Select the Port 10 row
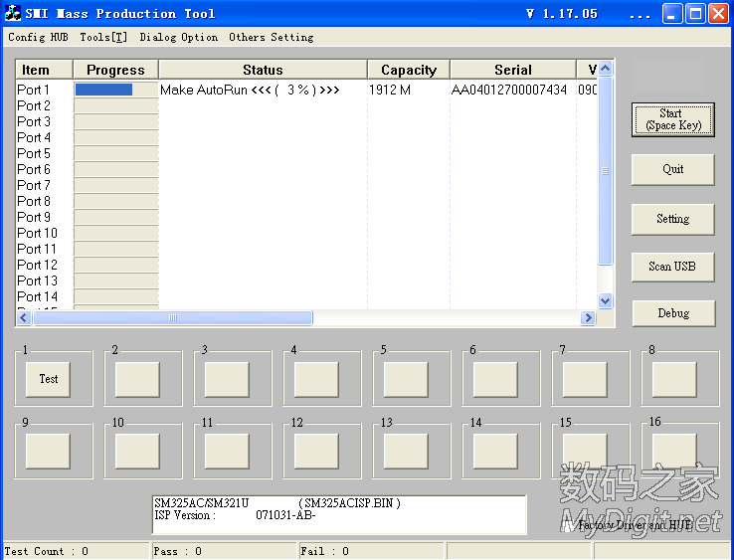Screen dimensions: 734x560 click(x=306, y=233)
